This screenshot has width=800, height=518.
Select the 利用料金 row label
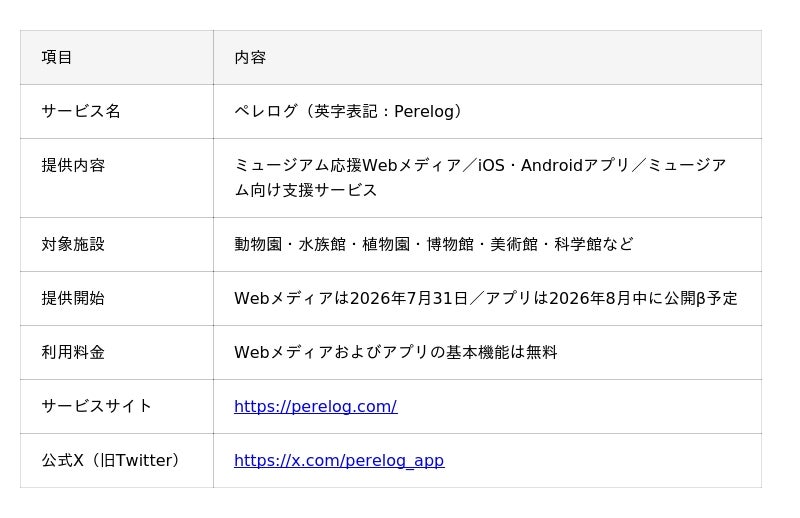click(x=73, y=352)
